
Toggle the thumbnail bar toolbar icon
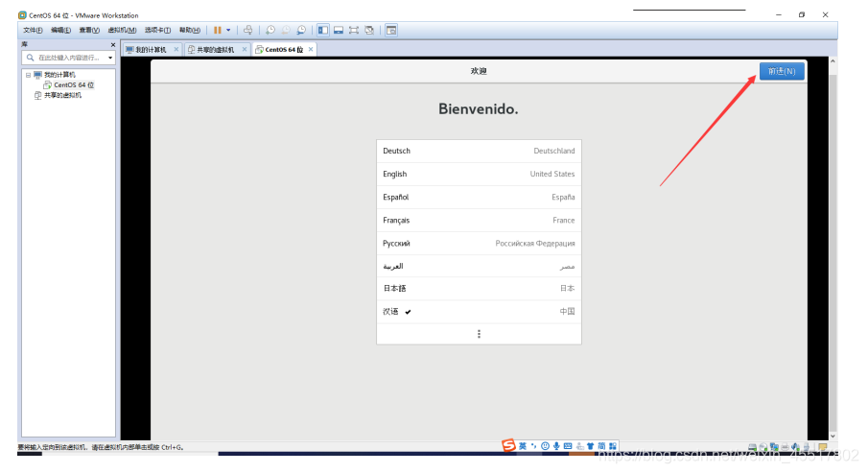(x=339, y=31)
